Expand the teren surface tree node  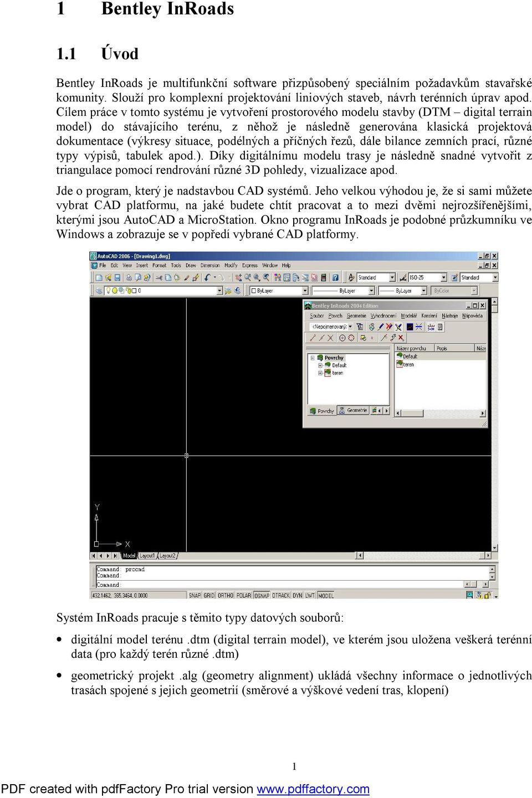(x=320, y=374)
